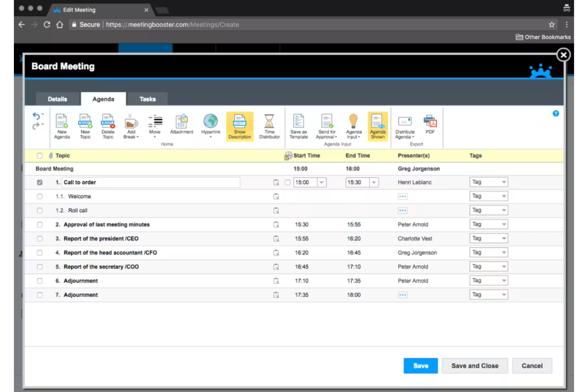Open Tag dropdown for Report of the head accountant
The height and width of the screenshot is (392, 588).
tap(489, 252)
